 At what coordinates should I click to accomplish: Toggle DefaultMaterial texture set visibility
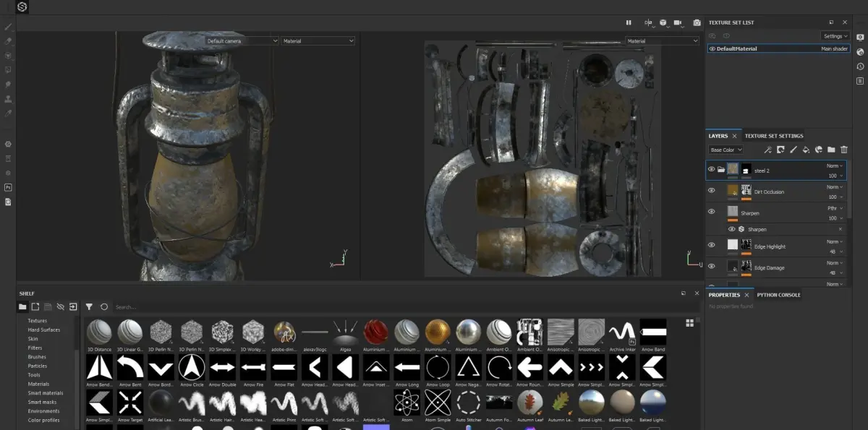tap(712, 49)
